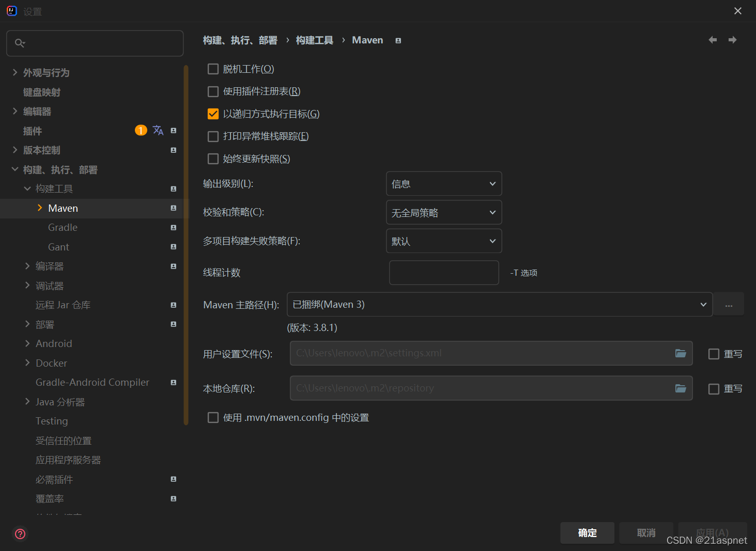Click the settings tree vertical scrollbar
The width and height of the screenshot is (756, 551).
[186, 245]
